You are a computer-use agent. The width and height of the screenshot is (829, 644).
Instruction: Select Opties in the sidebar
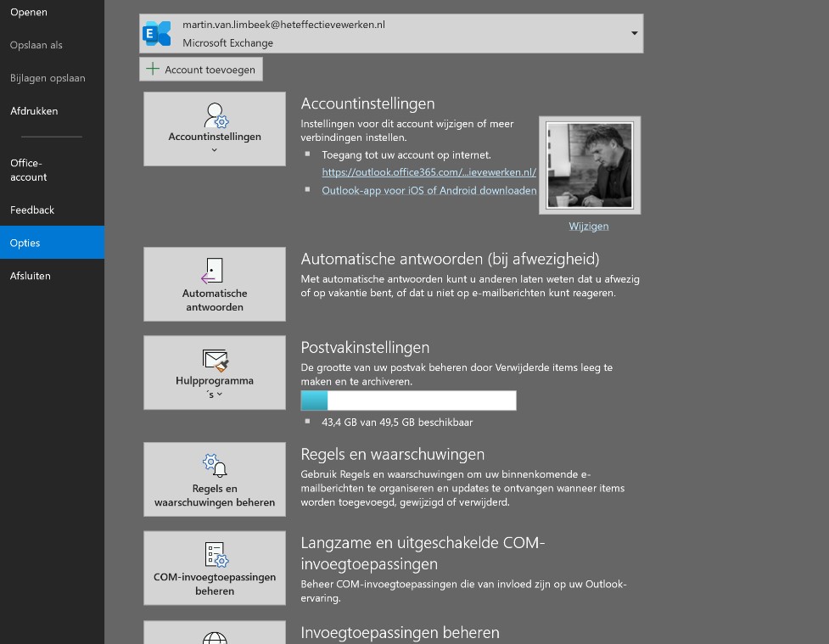click(x=52, y=242)
